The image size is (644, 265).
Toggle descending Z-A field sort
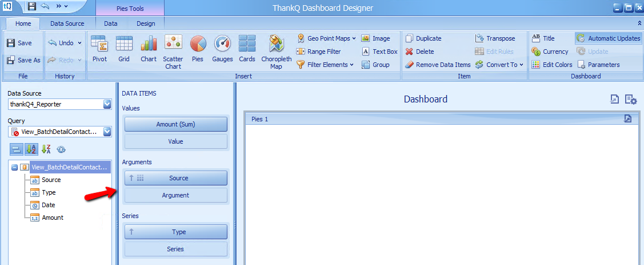point(46,149)
